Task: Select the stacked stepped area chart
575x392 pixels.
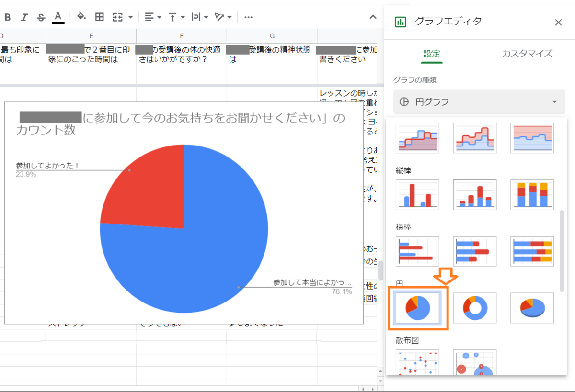Action: (475, 138)
